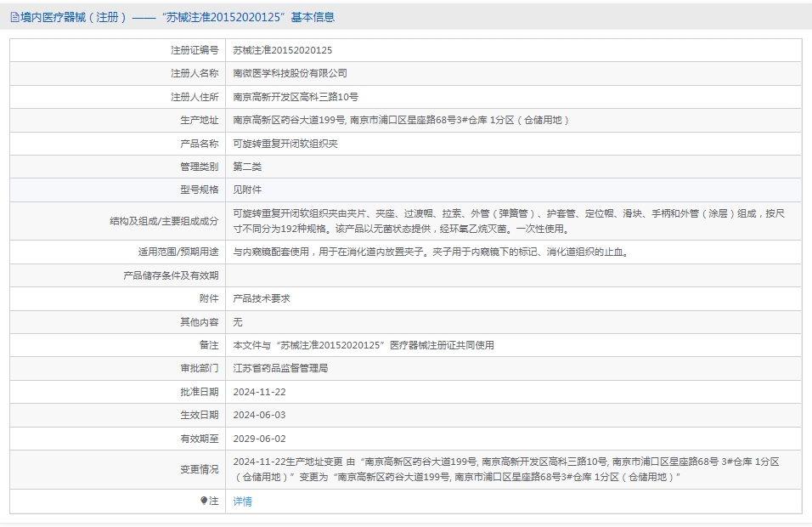The width and height of the screenshot is (812, 527).
Task: Click the registrant name 南微医学科技股份有限公司
Action: pos(290,74)
